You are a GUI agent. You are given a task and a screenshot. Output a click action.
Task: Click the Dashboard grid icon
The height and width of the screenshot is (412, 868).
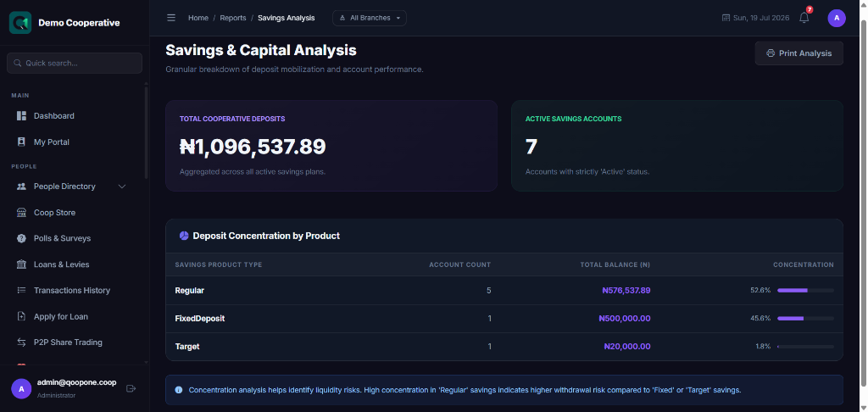(x=21, y=116)
